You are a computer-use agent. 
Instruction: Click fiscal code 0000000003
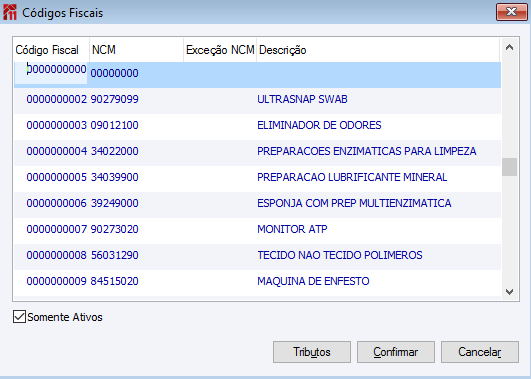click(57, 125)
